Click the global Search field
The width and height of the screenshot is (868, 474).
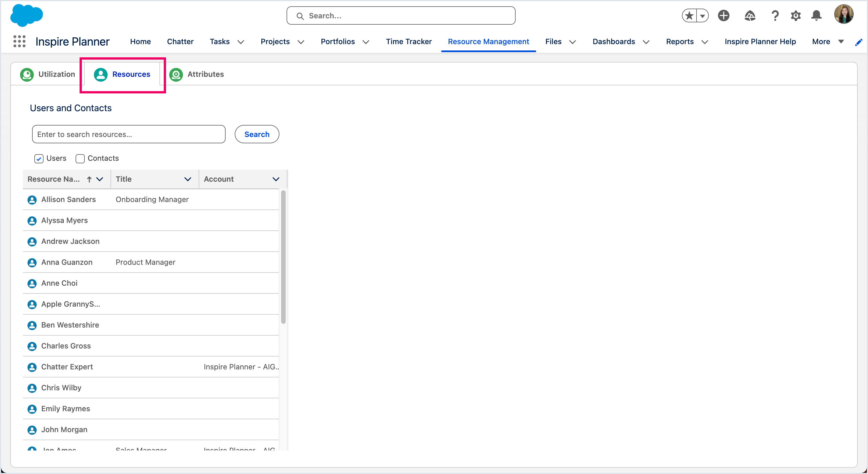(x=401, y=15)
